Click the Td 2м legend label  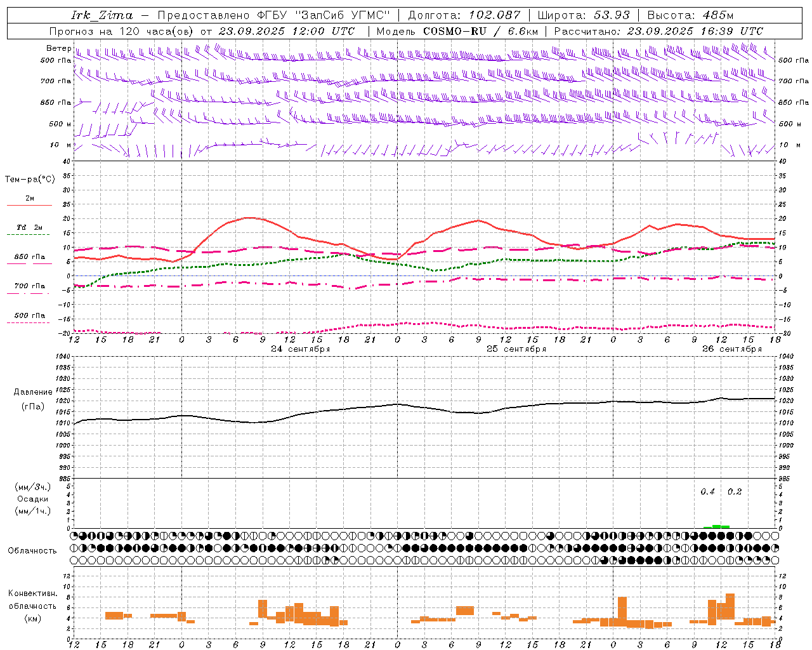click(x=30, y=227)
